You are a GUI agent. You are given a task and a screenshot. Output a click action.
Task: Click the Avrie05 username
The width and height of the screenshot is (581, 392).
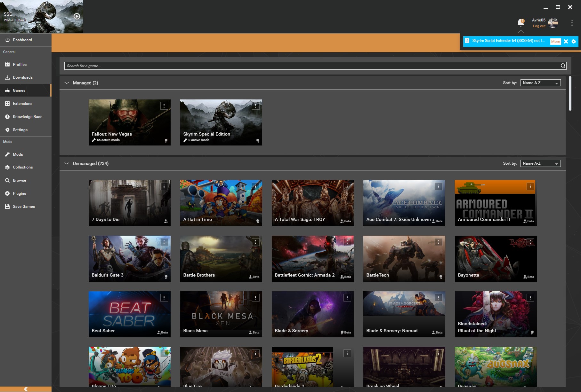539,20
